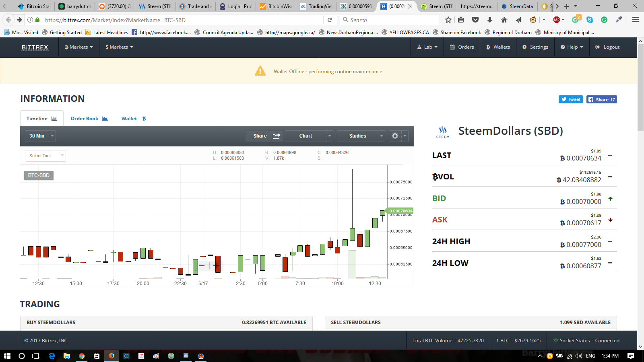The height and width of the screenshot is (362, 644).
Task: Open Windows Start menu
Action: click(x=7, y=356)
